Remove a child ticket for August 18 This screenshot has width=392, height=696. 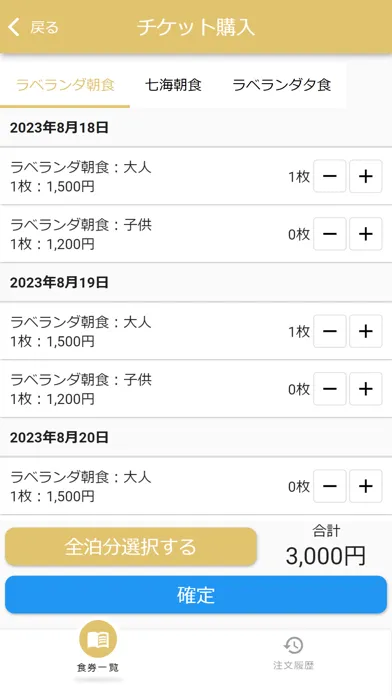(330, 234)
